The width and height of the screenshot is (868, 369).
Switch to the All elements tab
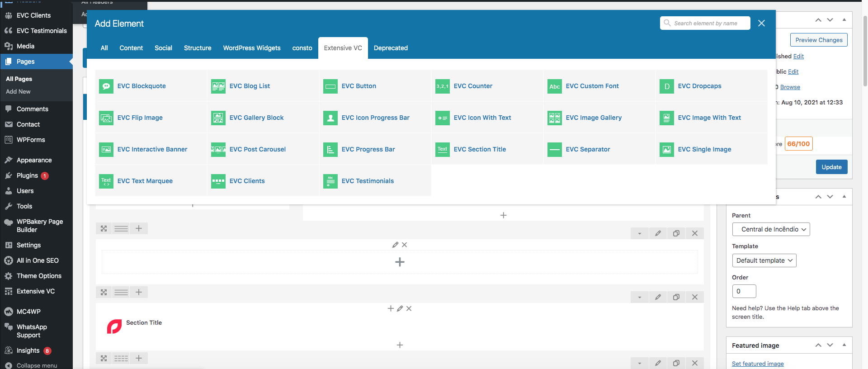click(104, 48)
